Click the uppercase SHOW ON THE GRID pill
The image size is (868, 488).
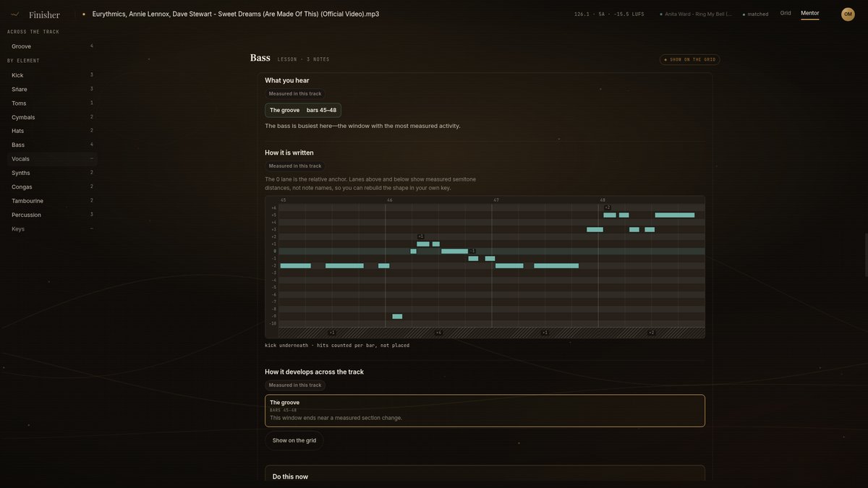690,59
